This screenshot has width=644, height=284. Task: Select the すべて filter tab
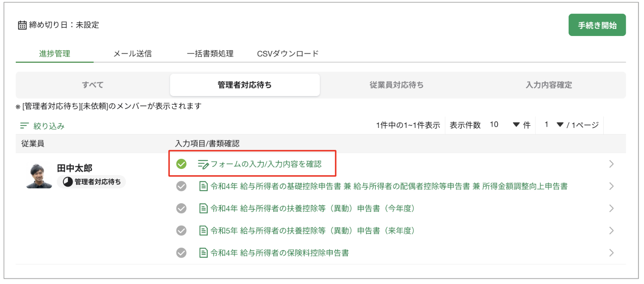tap(93, 85)
